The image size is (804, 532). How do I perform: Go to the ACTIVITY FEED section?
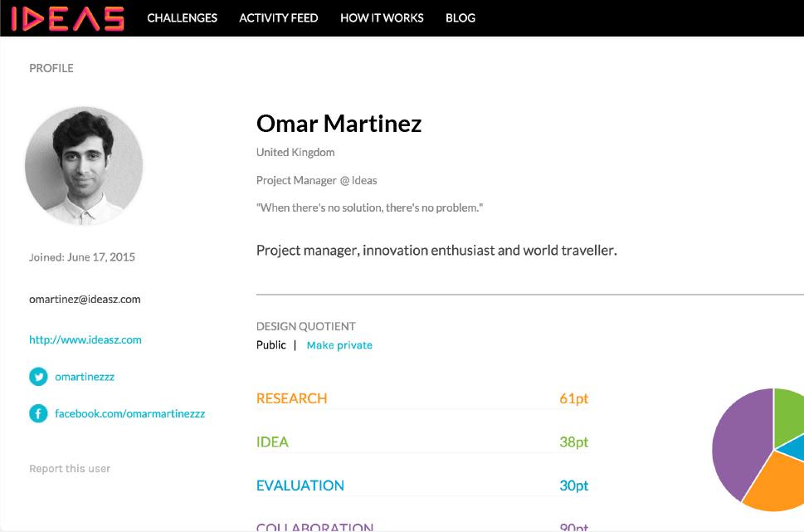(x=278, y=17)
